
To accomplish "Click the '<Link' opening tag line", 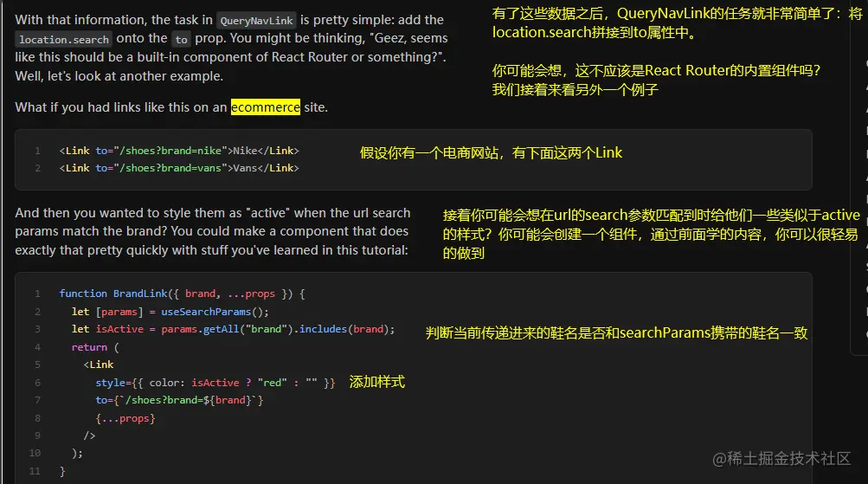I will coord(99,365).
